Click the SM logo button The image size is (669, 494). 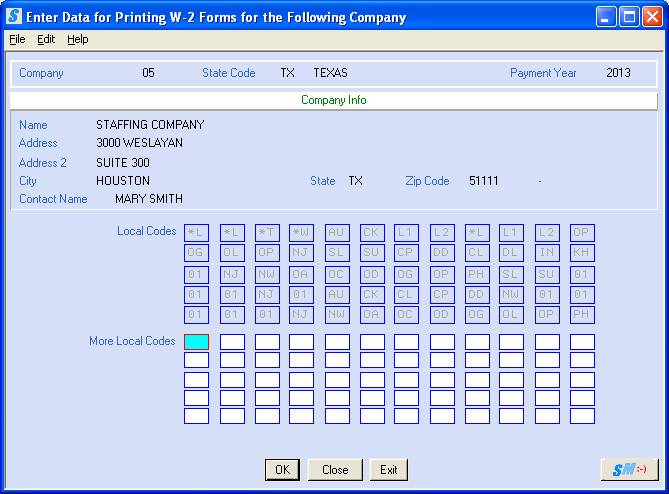(629, 469)
